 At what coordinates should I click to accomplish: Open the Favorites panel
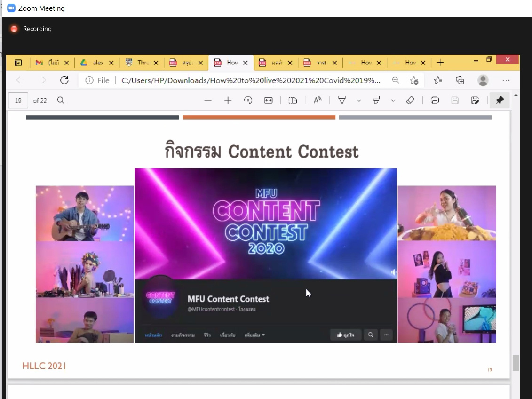point(437,80)
